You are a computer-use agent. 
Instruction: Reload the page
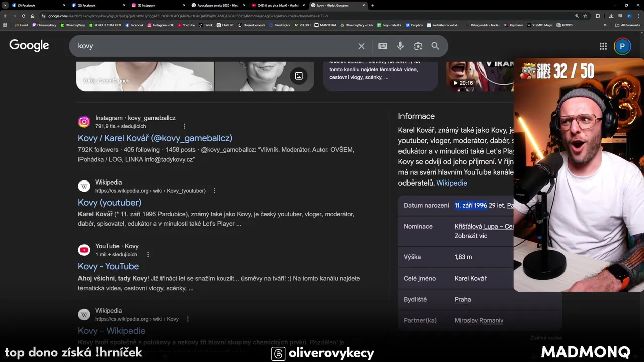coord(23,16)
